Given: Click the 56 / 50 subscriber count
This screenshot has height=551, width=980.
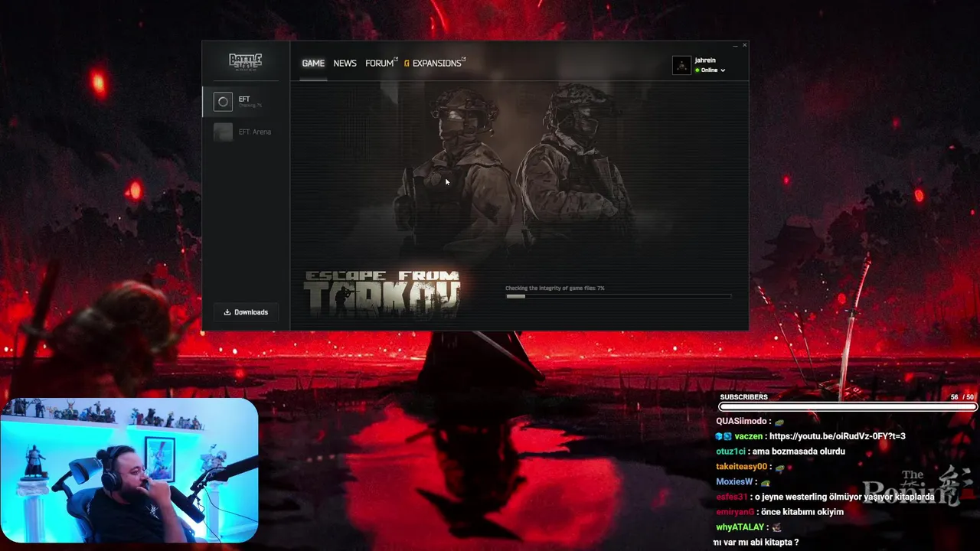Looking at the screenshot, I should coord(962,397).
